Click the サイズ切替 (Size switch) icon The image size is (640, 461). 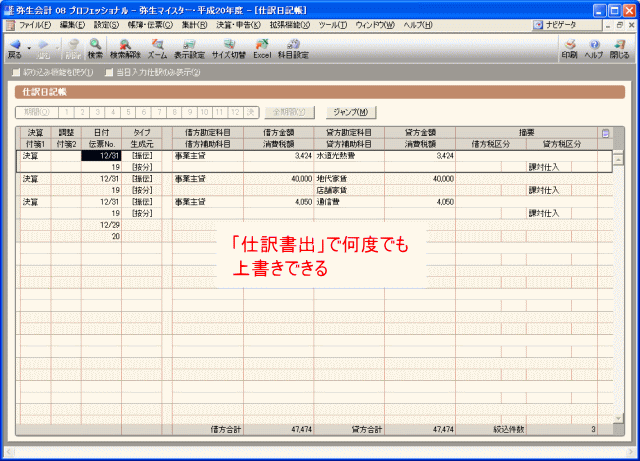228,48
